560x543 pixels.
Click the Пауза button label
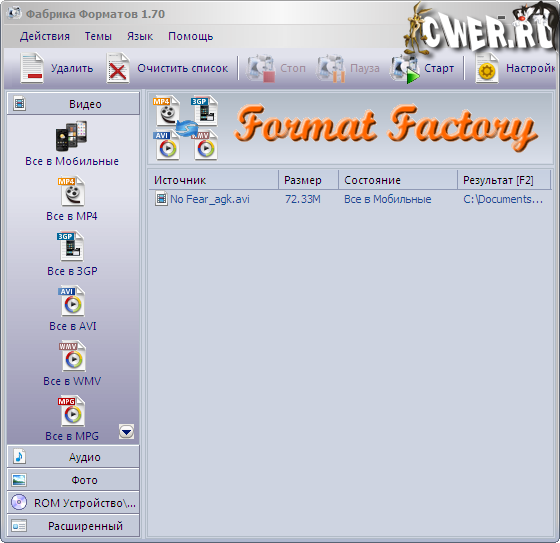(365, 68)
